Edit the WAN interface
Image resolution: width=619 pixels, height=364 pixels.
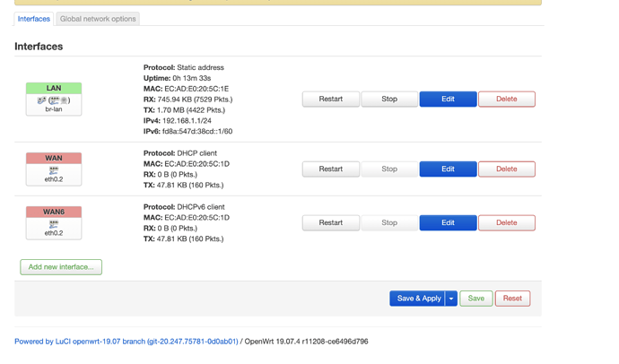[448, 169]
